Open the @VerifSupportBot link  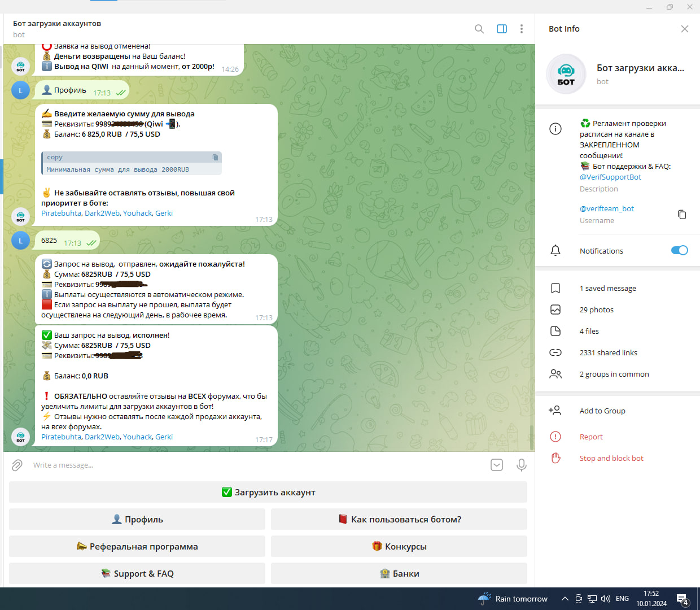(x=610, y=177)
